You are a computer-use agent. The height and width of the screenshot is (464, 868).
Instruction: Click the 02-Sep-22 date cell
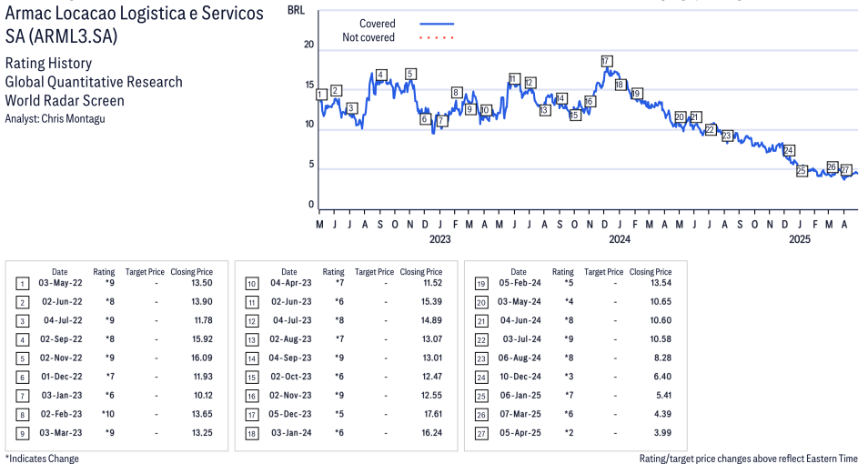[x=61, y=338]
